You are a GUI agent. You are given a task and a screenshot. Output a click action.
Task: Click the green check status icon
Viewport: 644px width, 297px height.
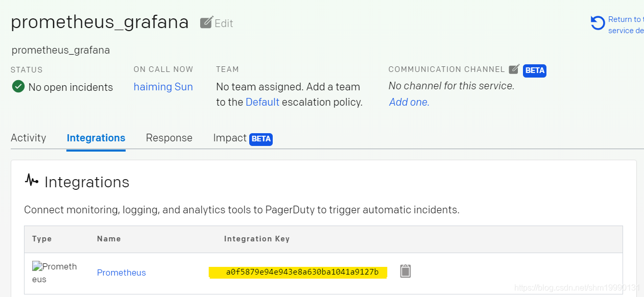click(x=18, y=86)
